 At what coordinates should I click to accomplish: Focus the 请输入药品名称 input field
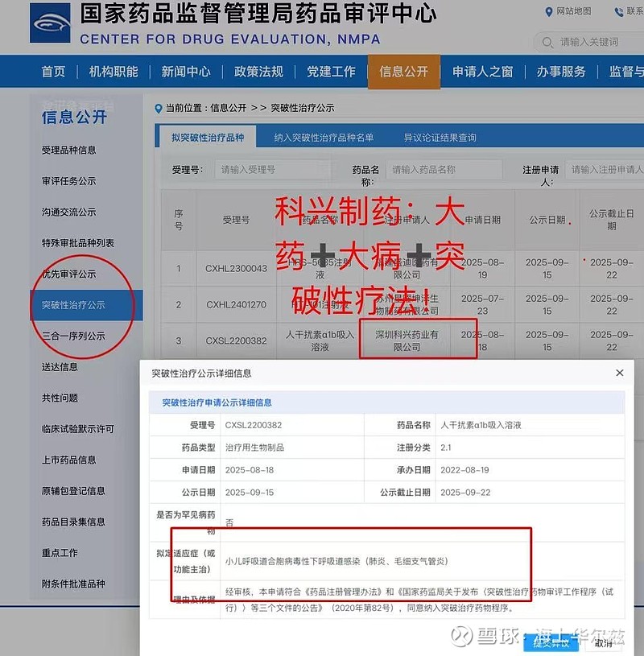(x=444, y=170)
